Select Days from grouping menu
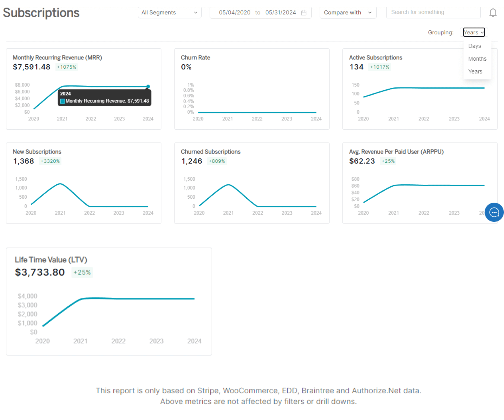Image resolution: width=504 pixels, height=420 pixels. (474, 46)
